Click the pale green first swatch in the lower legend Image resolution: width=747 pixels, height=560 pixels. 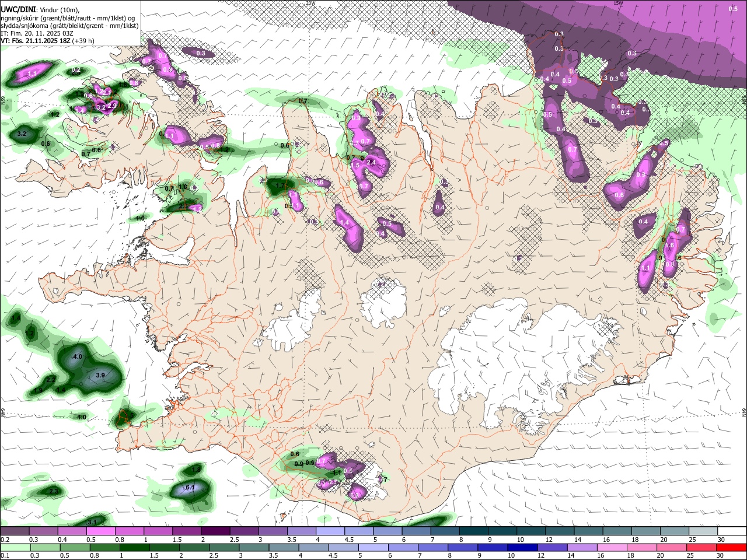[x=15, y=547]
